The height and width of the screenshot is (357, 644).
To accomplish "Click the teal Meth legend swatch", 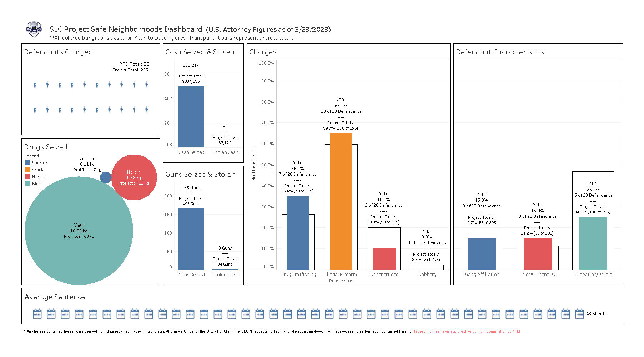I will [27, 184].
